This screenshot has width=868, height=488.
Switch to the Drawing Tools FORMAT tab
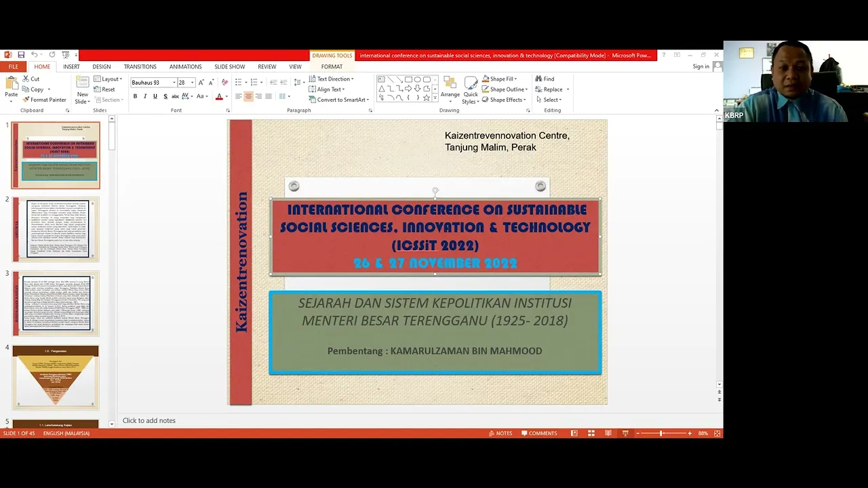pyautogui.click(x=332, y=66)
